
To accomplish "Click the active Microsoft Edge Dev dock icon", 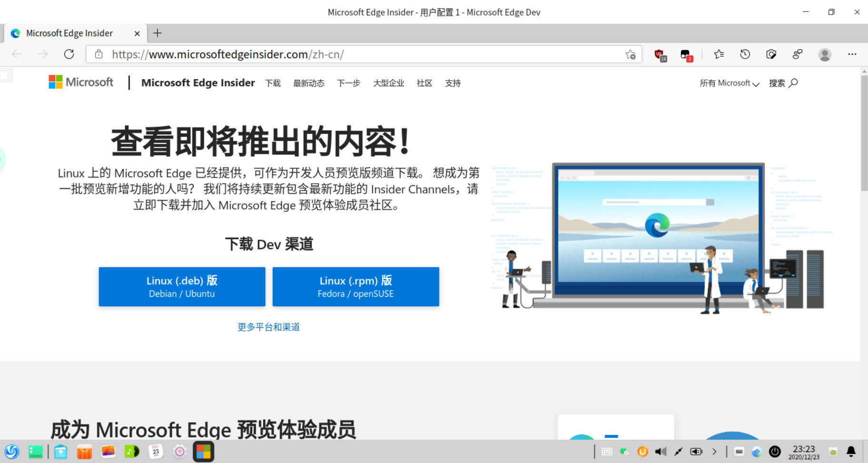I will coord(203,452).
